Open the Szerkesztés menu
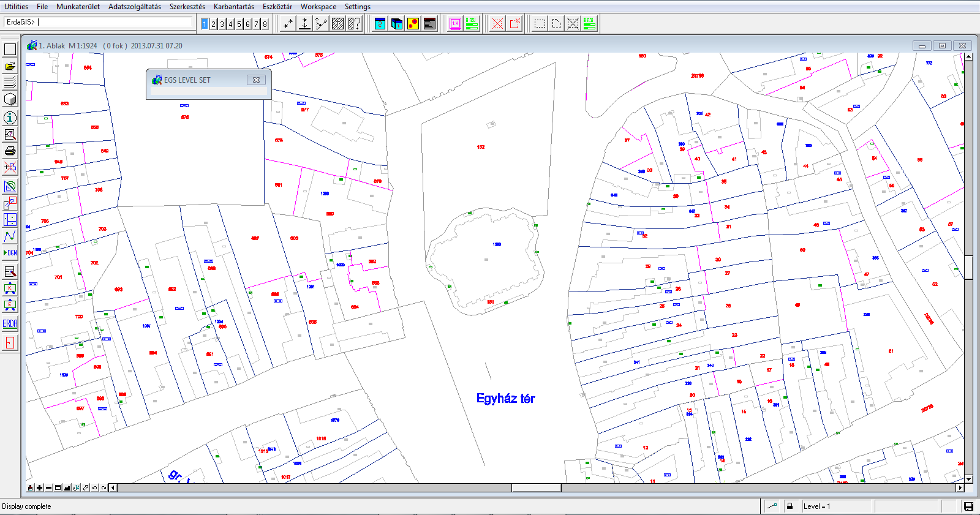The height and width of the screenshot is (515, 980). click(x=187, y=7)
